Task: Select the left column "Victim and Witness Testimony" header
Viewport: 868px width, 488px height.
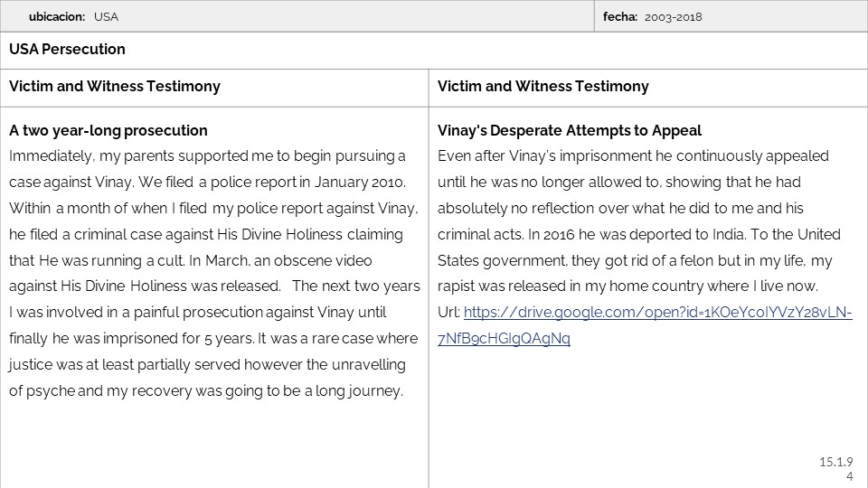Action: 115,87
